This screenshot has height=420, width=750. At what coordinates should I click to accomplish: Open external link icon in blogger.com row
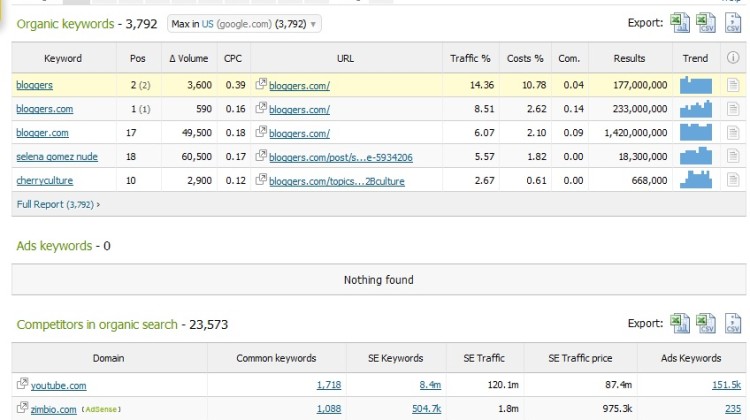261,132
